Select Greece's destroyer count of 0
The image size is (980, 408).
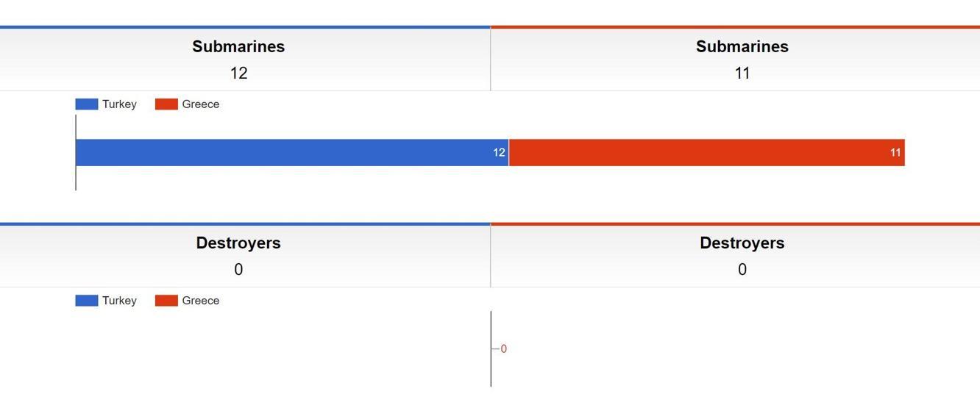tap(742, 270)
